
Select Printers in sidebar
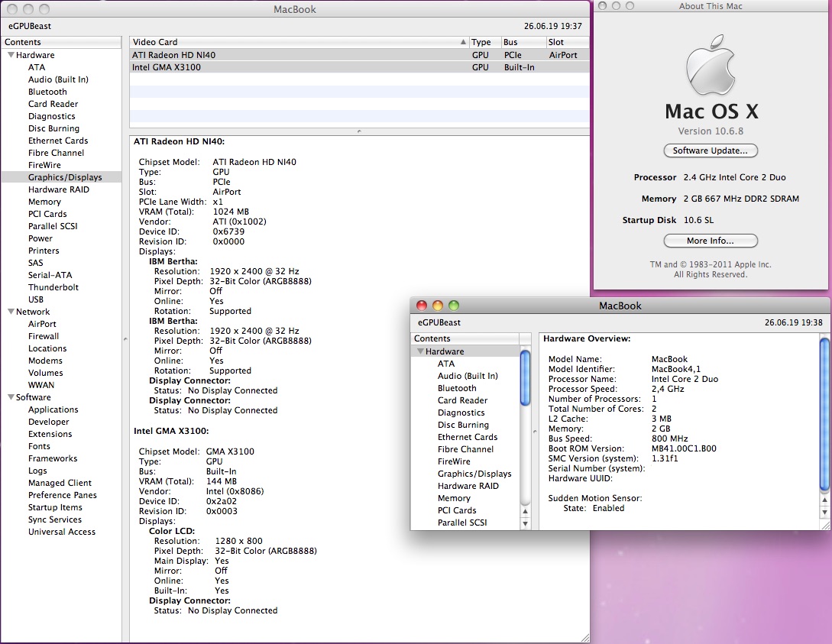click(x=44, y=251)
